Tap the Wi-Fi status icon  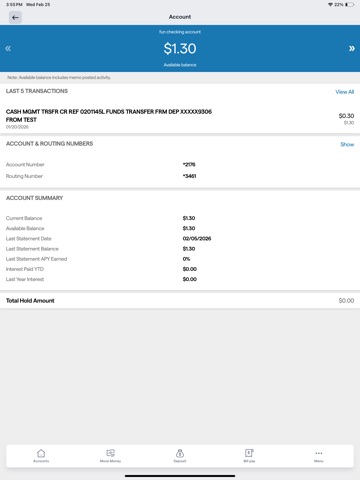click(x=330, y=4)
